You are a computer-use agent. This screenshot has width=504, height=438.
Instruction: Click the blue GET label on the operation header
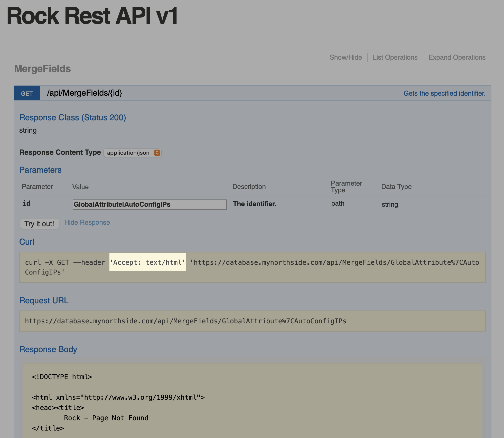coord(27,93)
